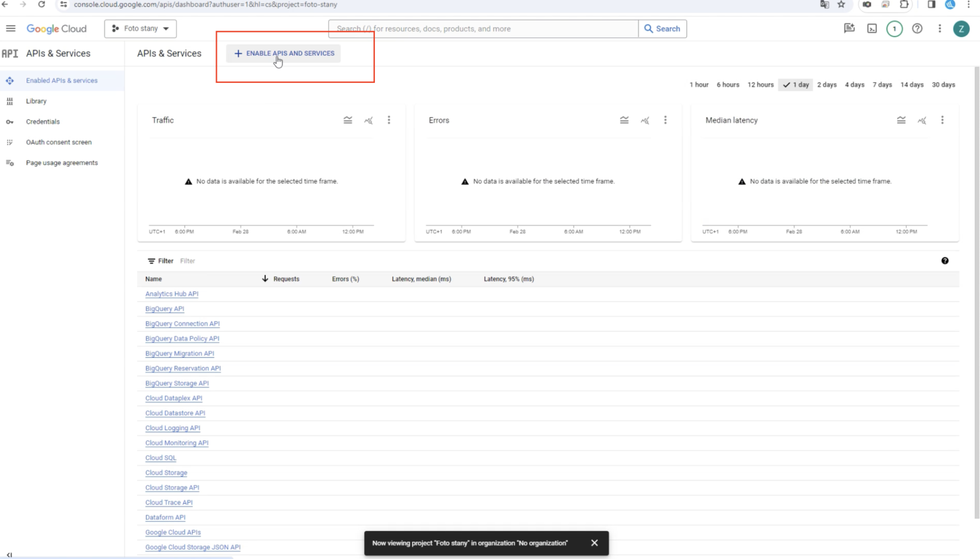Screen dimensions: 980x559
Task: Go to Enabled APIs & services
Action: click(62, 80)
